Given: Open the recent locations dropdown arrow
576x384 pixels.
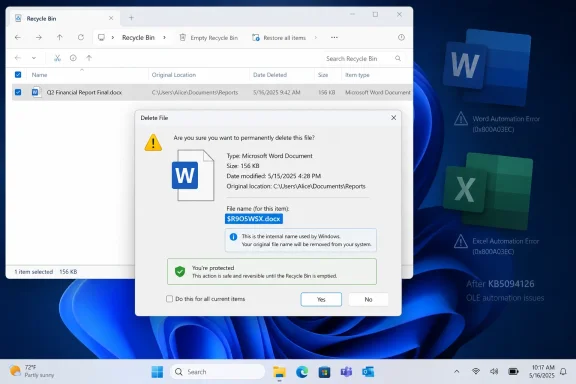Looking at the screenshot, I should tap(34, 58).
